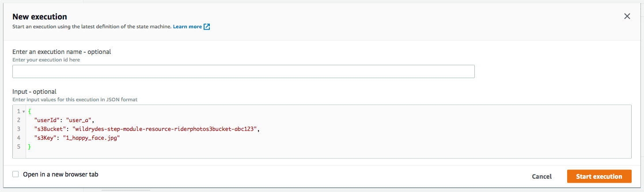Close the New execution dialog
644x192 pixels.
(627, 16)
